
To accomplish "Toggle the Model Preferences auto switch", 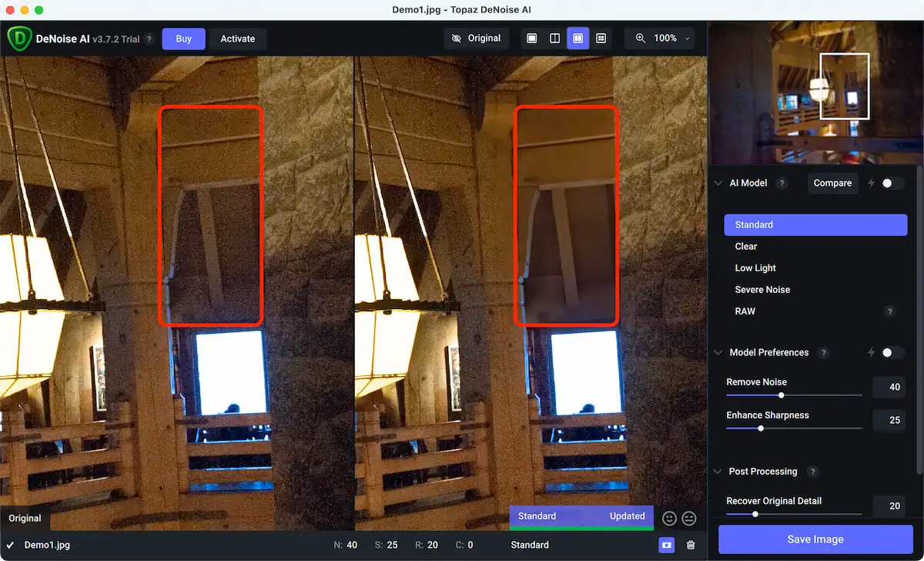I will click(892, 353).
